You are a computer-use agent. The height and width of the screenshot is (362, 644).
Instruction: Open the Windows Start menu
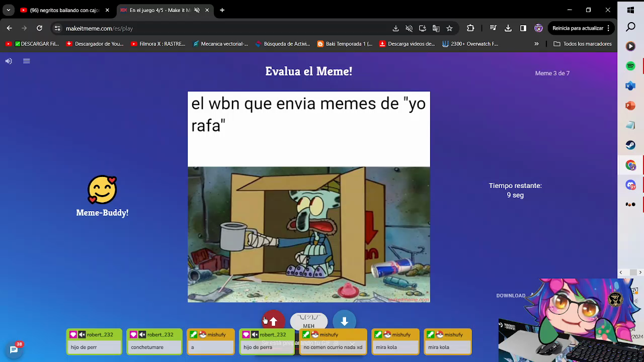point(630,10)
